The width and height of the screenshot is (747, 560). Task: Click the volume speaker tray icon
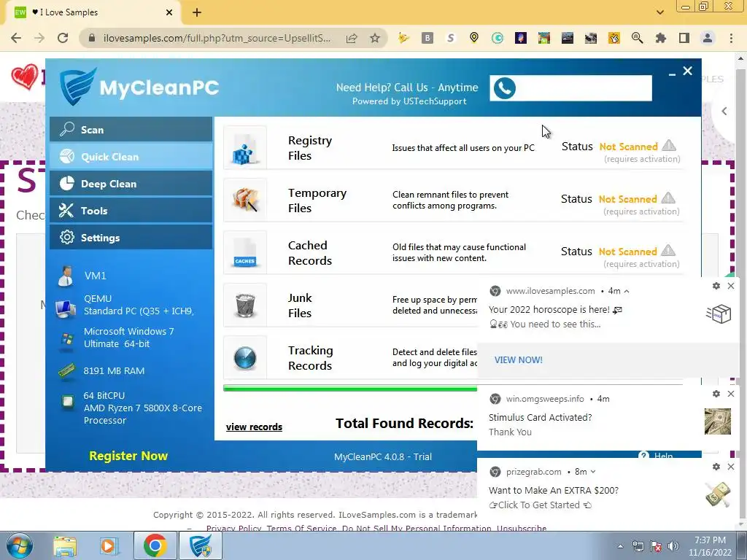(673, 546)
